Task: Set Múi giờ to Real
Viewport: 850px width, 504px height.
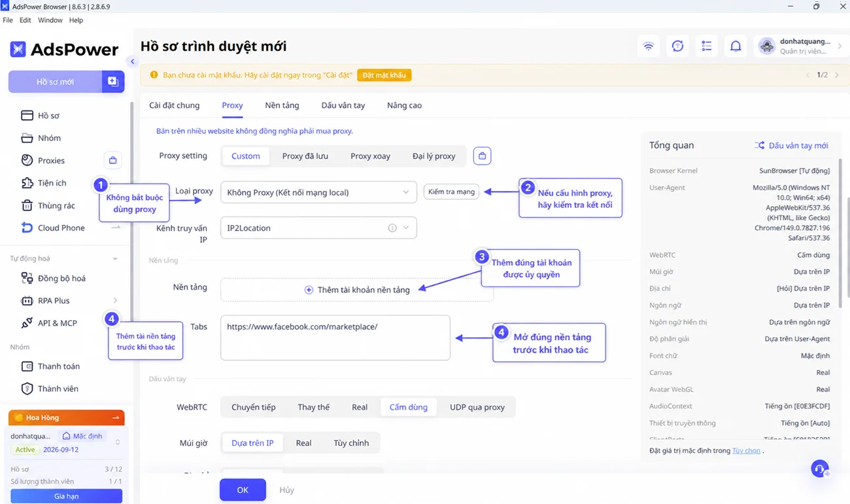Action: tap(303, 443)
